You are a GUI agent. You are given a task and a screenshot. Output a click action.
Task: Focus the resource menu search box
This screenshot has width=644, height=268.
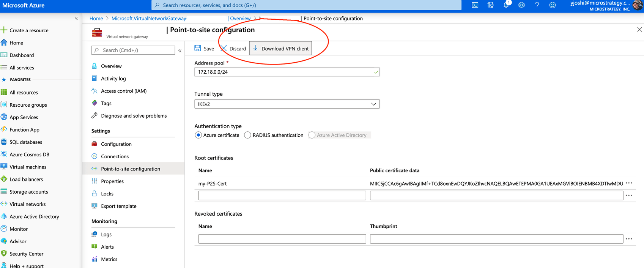point(133,50)
